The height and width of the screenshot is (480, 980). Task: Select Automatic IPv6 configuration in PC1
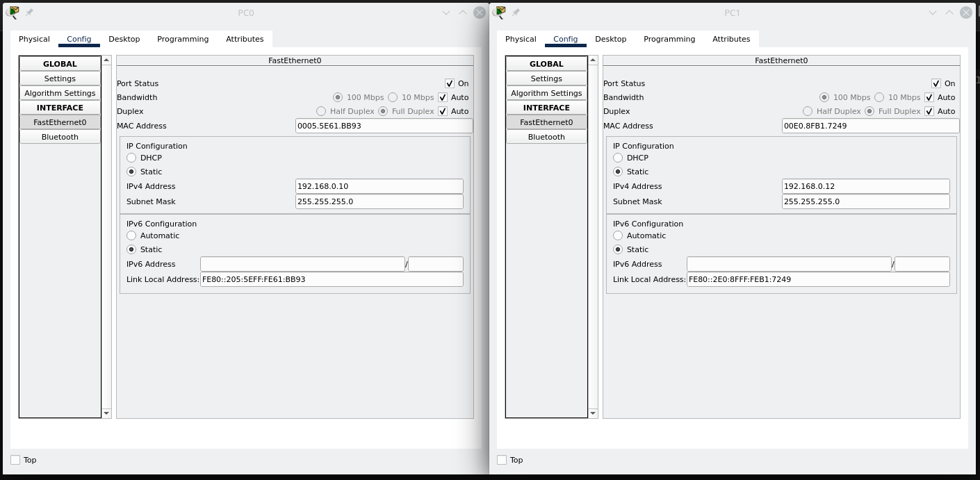click(618, 235)
